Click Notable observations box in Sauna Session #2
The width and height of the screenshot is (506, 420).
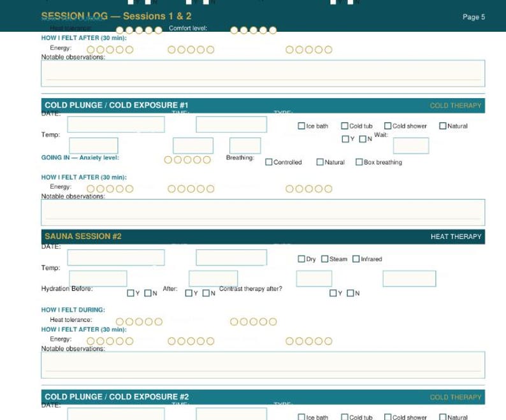[x=263, y=365]
